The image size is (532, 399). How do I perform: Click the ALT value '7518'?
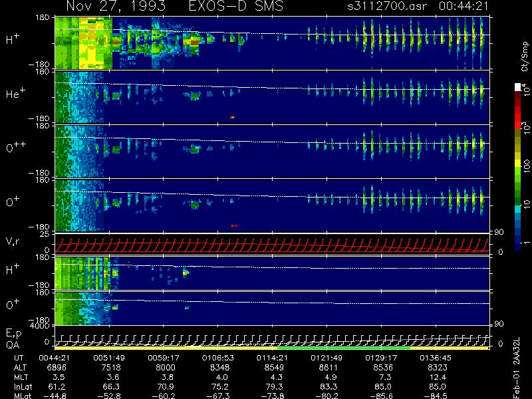coord(111,368)
